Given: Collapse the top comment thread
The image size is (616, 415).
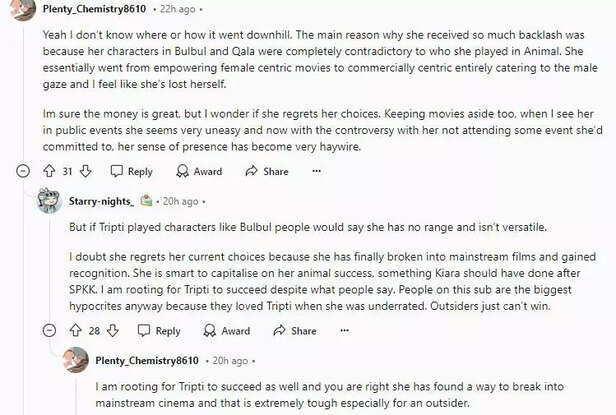Looking at the screenshot, I should [x=23, y=171].
